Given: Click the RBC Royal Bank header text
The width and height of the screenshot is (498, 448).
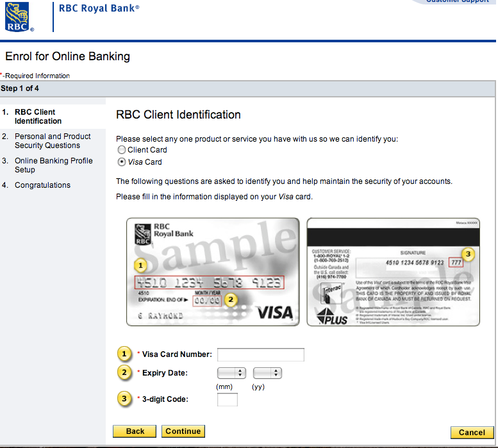Looking at the screenshot, I should [99, 8].
